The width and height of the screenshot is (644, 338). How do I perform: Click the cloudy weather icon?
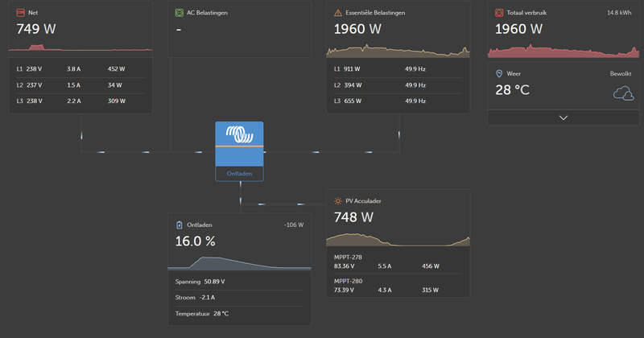623,93
